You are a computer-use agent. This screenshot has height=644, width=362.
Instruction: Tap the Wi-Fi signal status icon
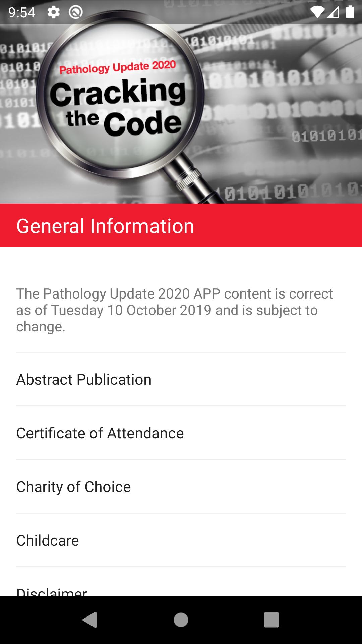[317, 12]
